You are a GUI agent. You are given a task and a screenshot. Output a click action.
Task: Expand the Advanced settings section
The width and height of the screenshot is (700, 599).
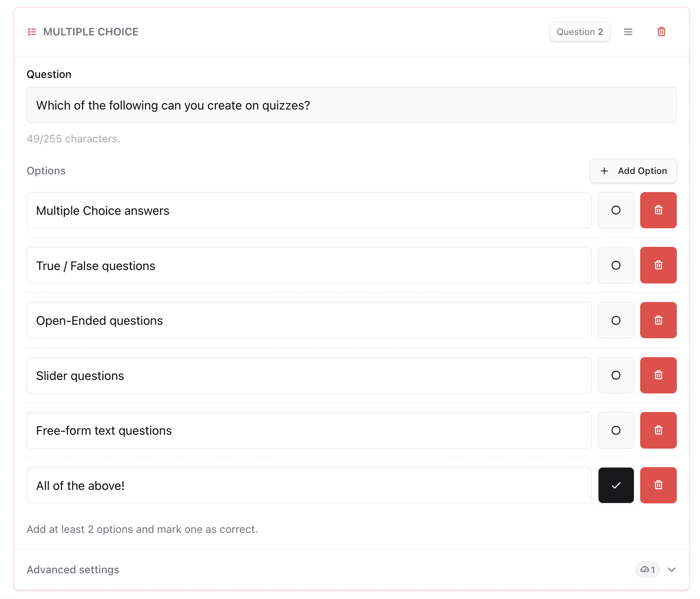click(x=672, y=570)
